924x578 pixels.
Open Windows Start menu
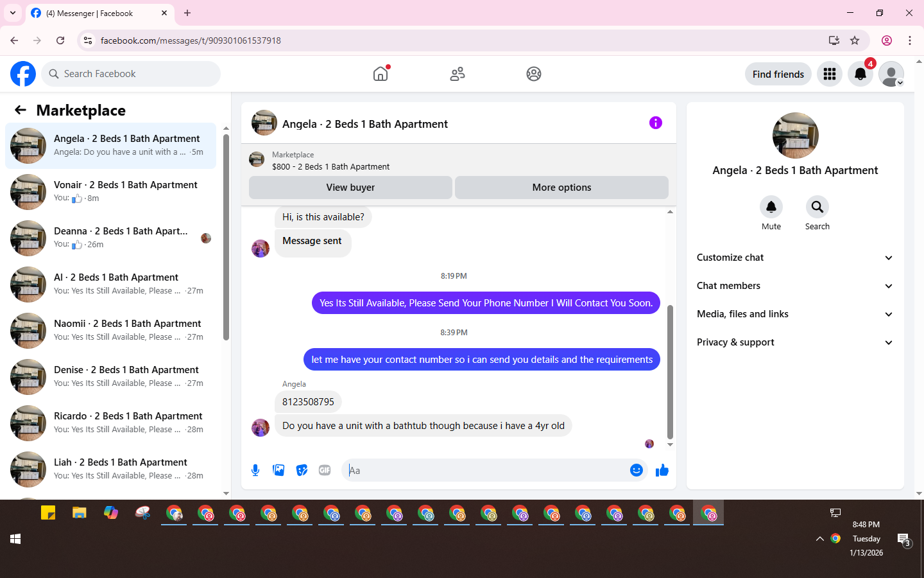[15, 539]
